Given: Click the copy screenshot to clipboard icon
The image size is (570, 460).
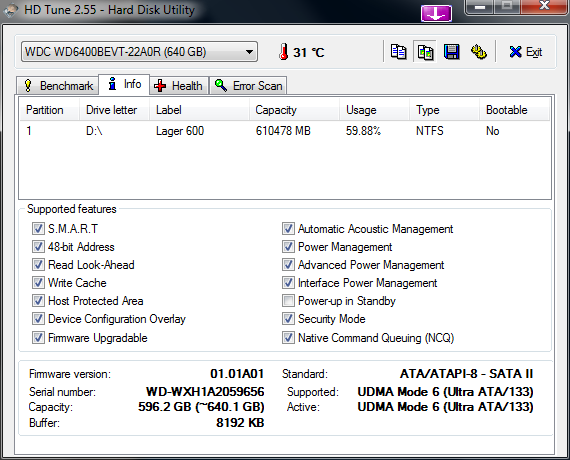Looking at the screenshot, I should (x=425, y=52).
